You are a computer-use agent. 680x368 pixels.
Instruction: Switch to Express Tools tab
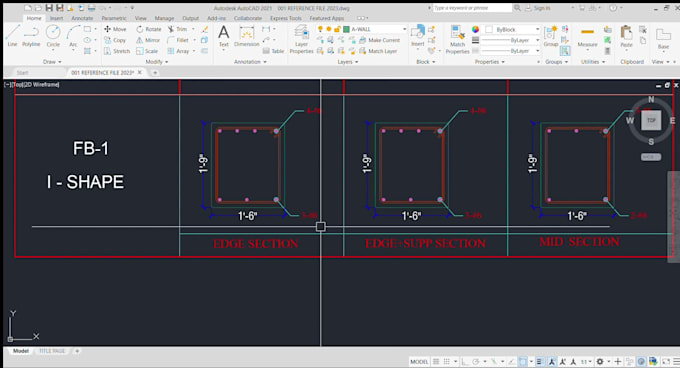tap(286, 18)
